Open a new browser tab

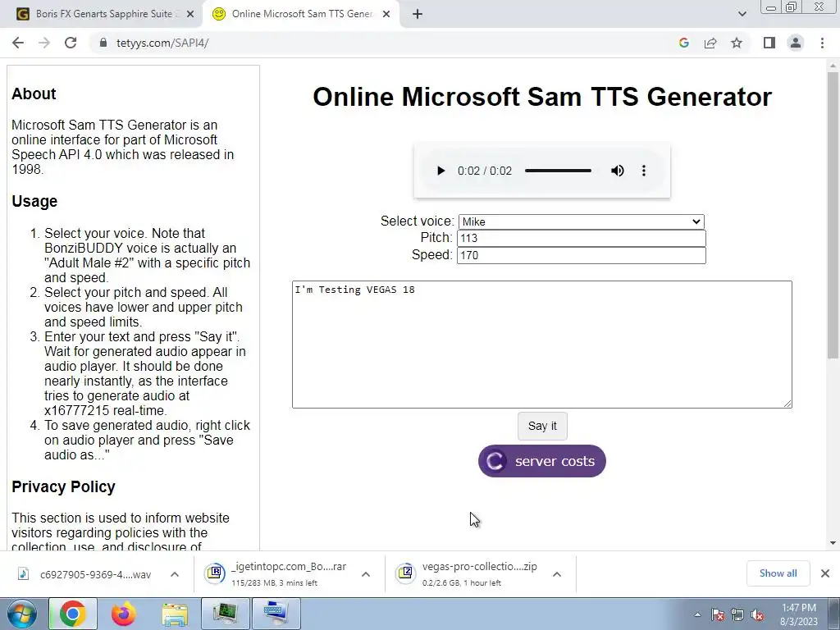[x=418, y=15]
